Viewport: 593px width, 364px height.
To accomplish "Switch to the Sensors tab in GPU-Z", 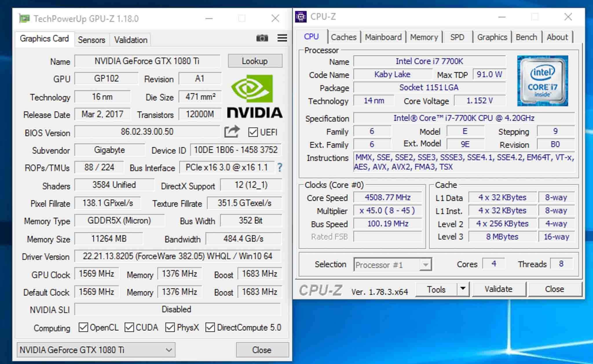I will tap(91, 40).
